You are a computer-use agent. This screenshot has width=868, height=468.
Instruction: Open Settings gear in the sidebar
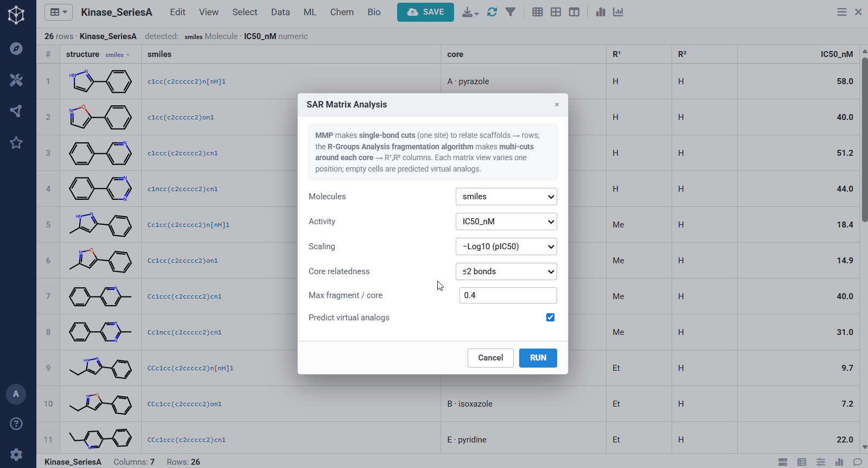point(16,454)
